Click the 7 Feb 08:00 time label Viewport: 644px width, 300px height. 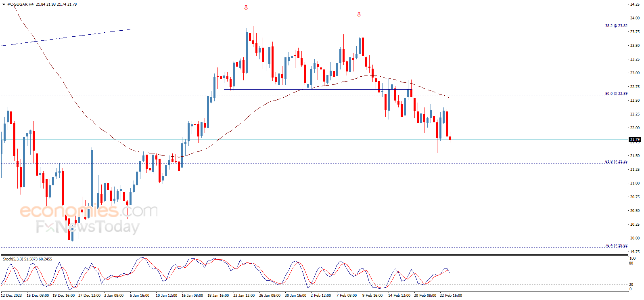[347, 296]
